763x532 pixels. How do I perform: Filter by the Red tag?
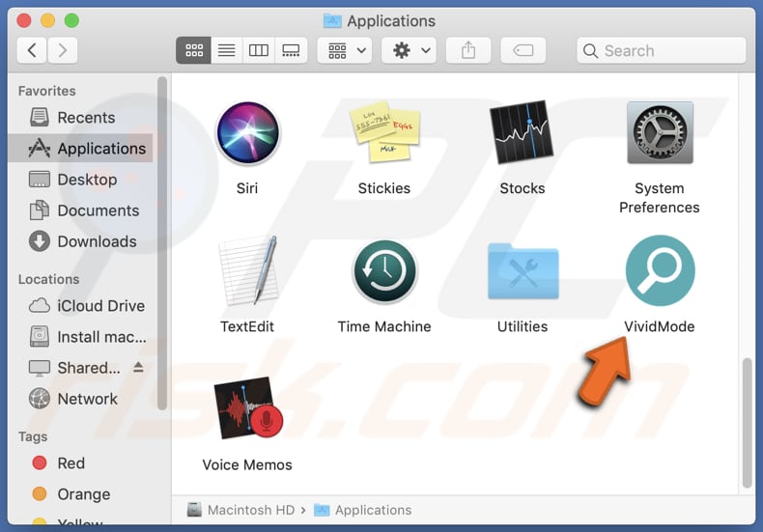(x=81, y=463)
